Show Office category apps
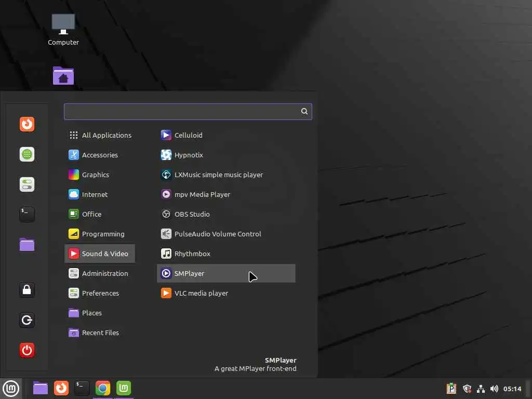The width and height of the screenshot is (532, 399). (x=100, y=214)
